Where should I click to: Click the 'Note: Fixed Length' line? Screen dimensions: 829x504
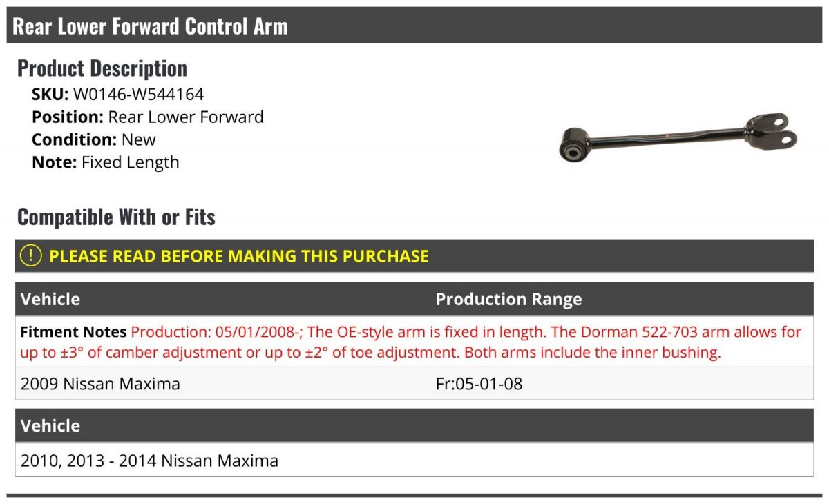click(106, 162)
